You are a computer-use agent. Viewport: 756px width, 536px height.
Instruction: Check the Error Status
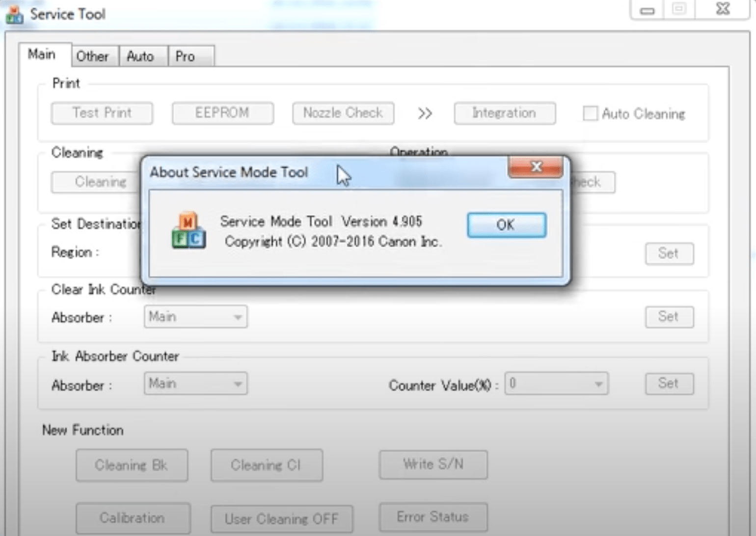pyautogui.click(x=432, y=517)
